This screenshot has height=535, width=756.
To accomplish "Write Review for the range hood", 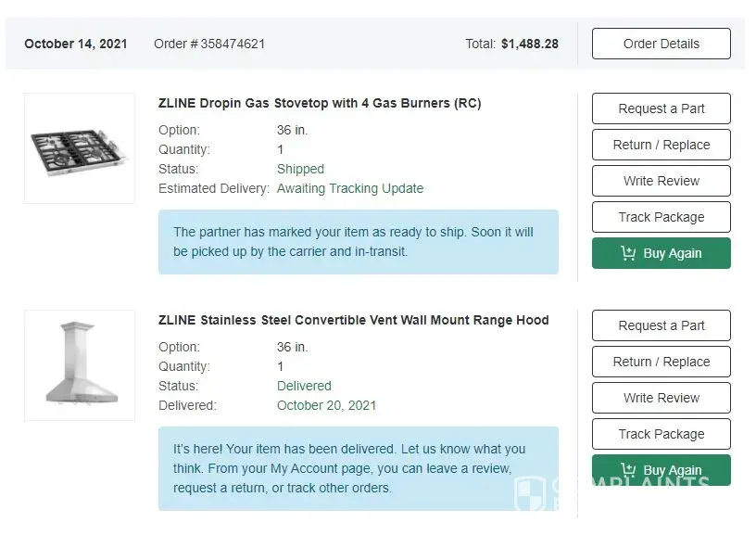I will coord(661,398).
